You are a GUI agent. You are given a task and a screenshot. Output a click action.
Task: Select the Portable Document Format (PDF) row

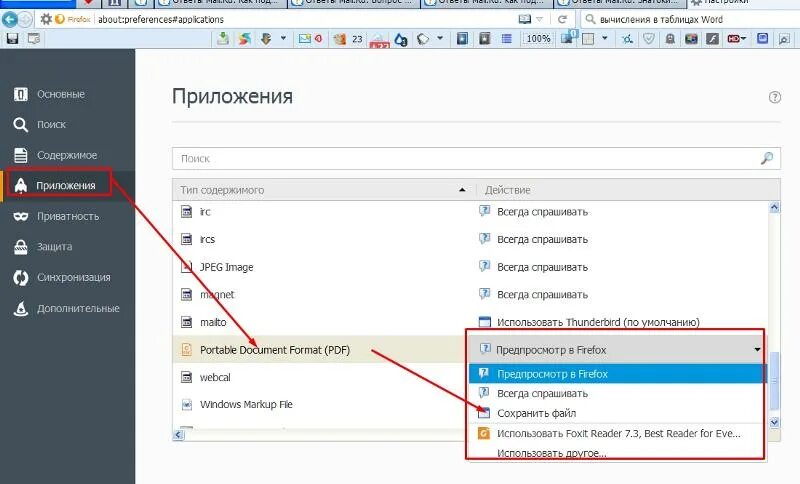click(319, 350)
